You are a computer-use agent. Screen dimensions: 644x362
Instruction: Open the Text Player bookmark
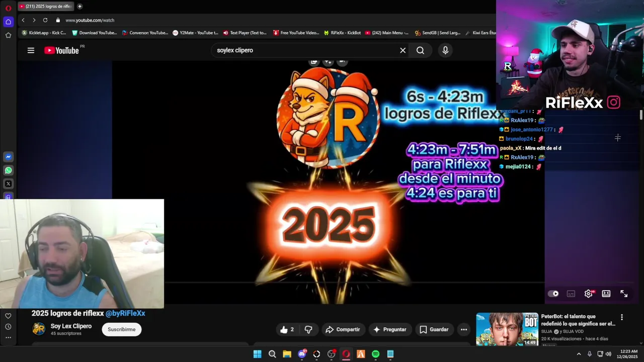click(x=245, y=33)
